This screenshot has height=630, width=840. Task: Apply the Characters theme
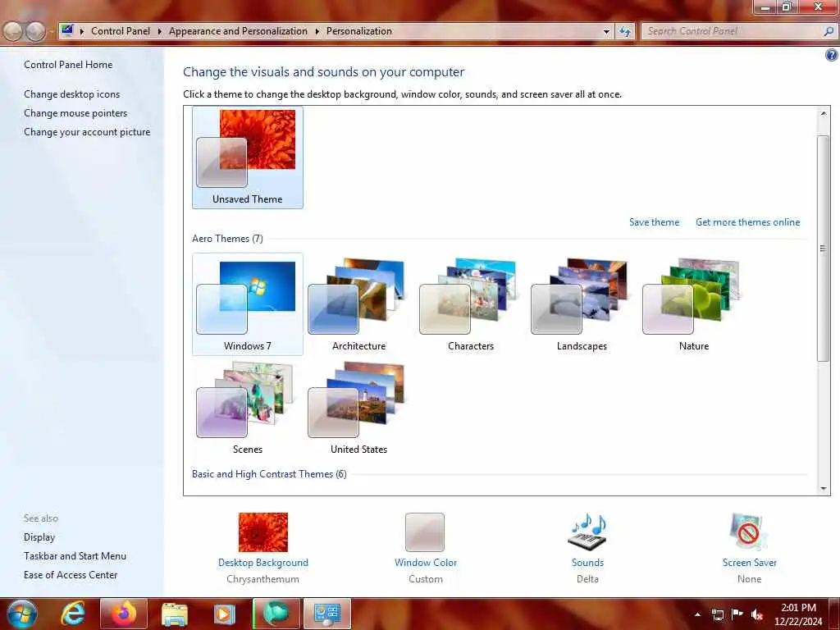click(470, 304)
